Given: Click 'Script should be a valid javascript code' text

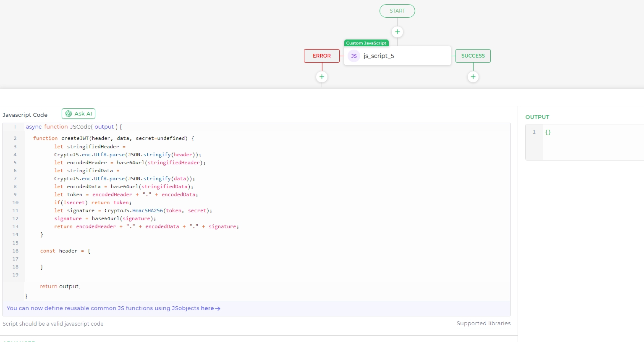Looking at the screenshot, I should coord(53,324).
